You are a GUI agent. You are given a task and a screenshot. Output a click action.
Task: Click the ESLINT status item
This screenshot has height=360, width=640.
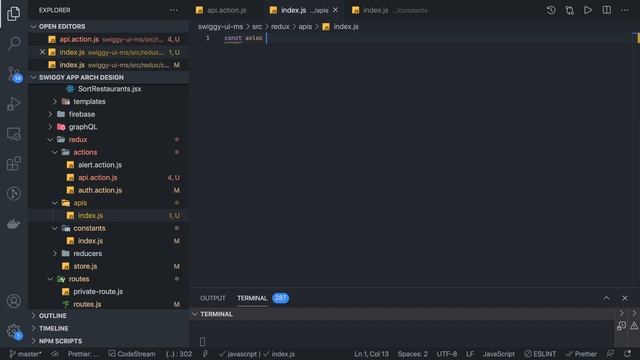540,354
